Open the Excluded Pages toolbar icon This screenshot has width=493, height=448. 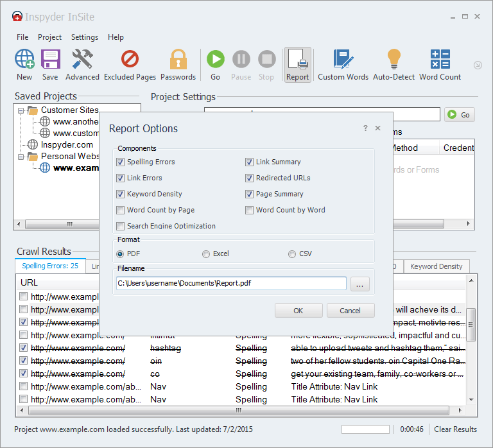pyautogui.click(x=130, y=59)
